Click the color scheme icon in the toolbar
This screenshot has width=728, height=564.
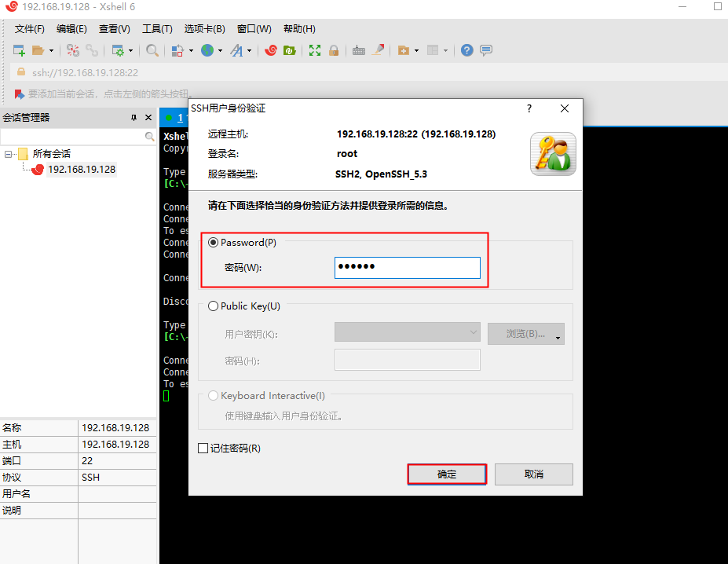coord(177,50)
